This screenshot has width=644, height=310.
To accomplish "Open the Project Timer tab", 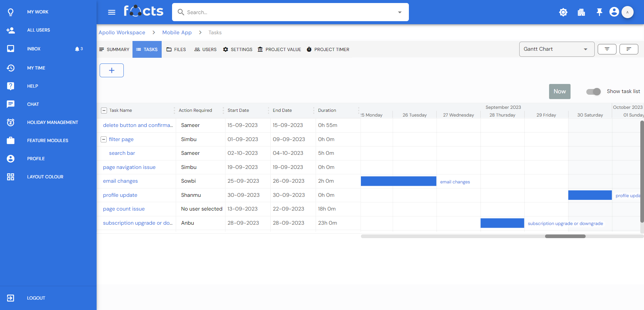I will (x=328, y=50).
